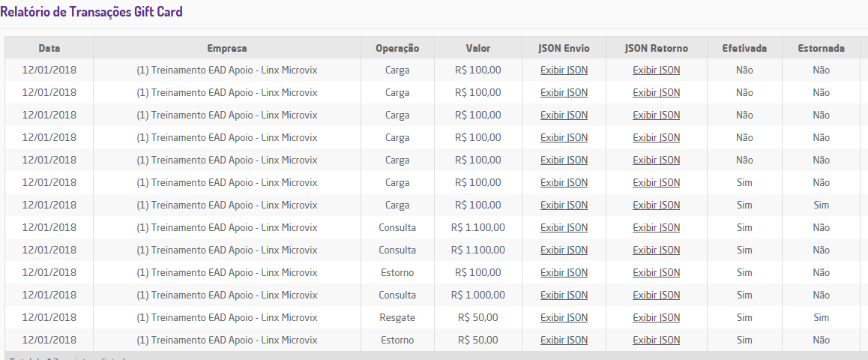Viewport: 868px width, 360px height.
Task: Sort by the Empresa column header
Action: [x=226, y=48]
